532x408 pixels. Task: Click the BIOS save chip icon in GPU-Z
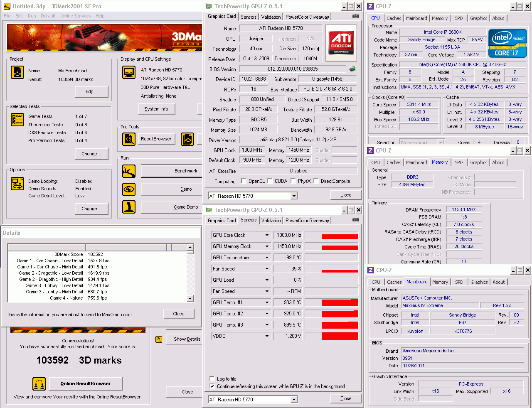(352, 69)
